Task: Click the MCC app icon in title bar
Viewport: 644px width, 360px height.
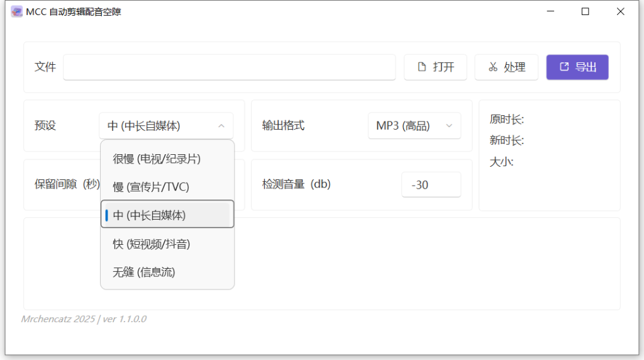Action: (17, 11)
